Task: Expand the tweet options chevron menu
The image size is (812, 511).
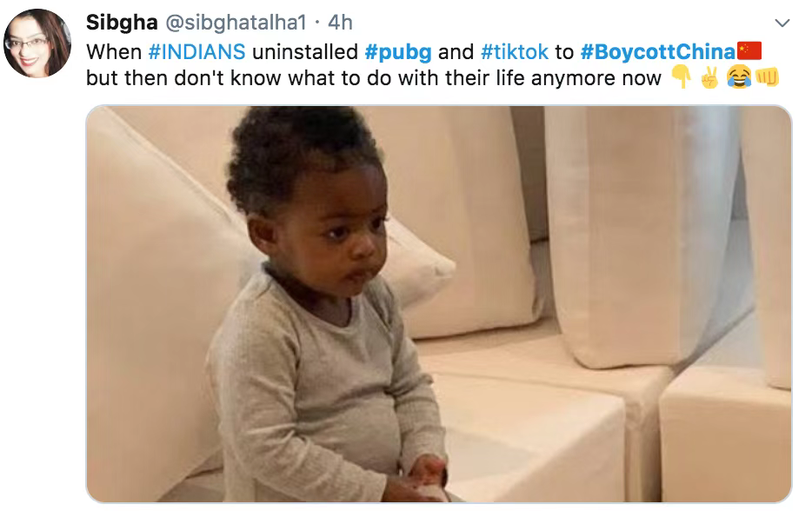Action: (x=782, y=23)
